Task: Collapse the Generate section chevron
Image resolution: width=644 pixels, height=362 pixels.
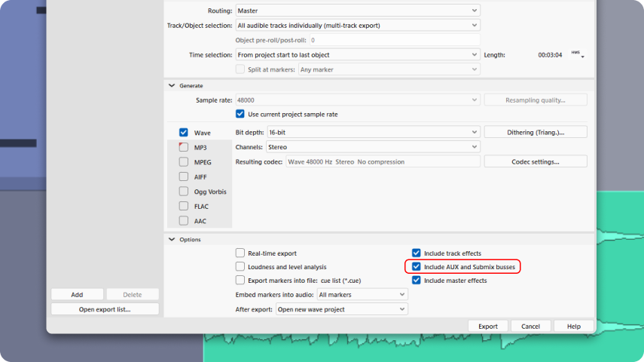Action: [172, 85]
